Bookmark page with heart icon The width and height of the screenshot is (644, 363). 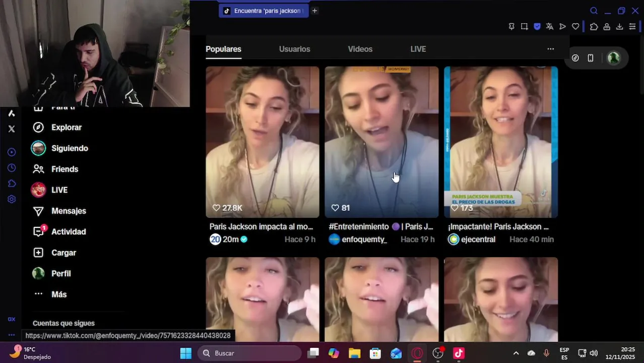coord(575,27)
